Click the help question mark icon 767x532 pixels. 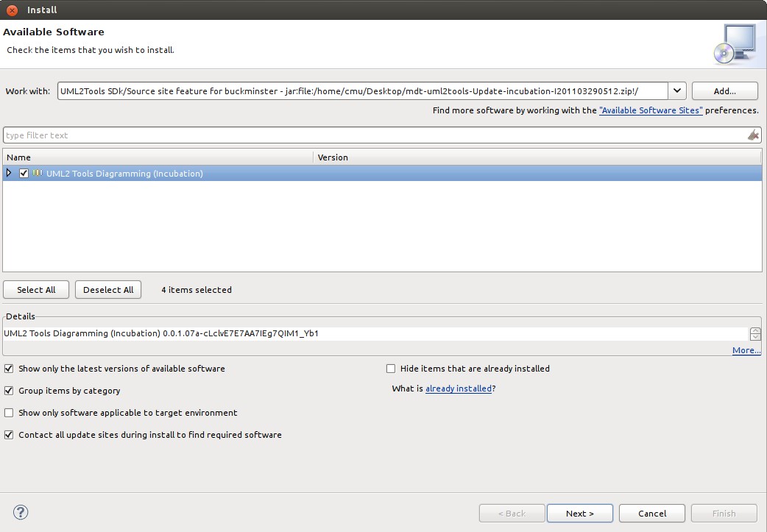pos(21,513)
